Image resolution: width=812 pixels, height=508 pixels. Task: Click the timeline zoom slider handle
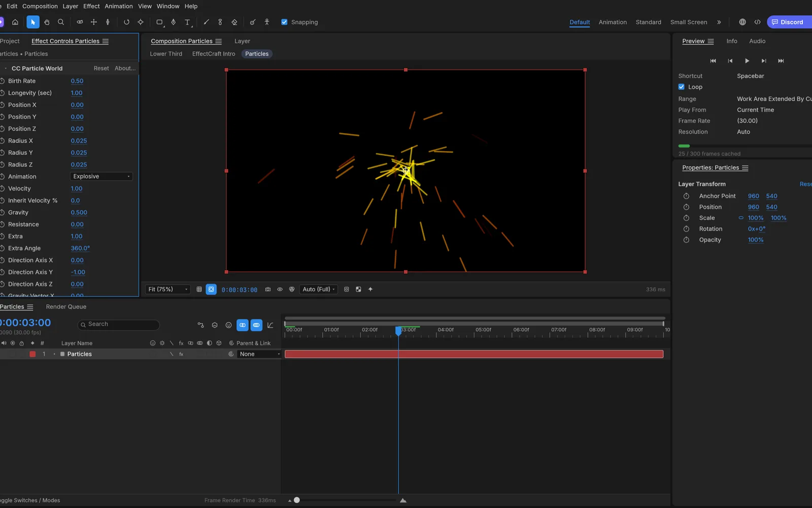click(297, 500)
